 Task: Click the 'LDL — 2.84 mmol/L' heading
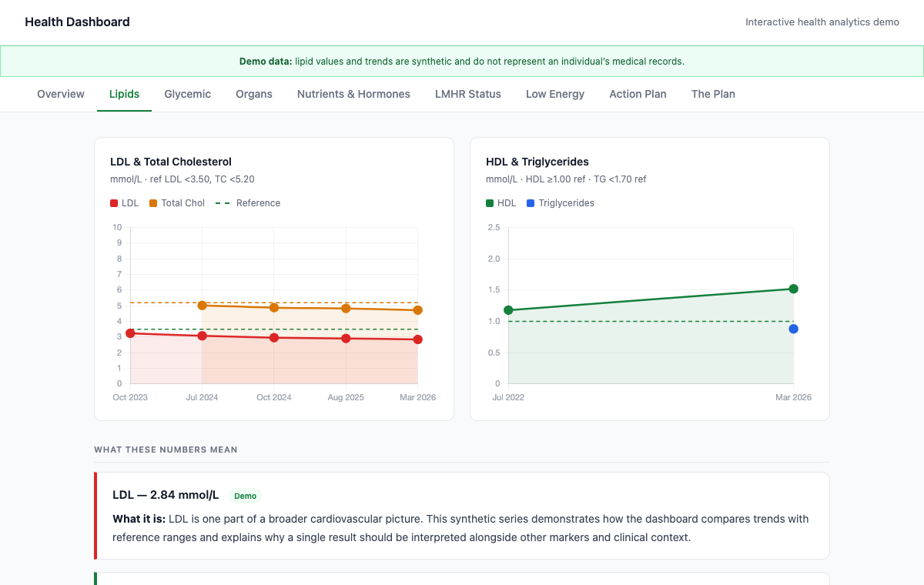[166, 495]
